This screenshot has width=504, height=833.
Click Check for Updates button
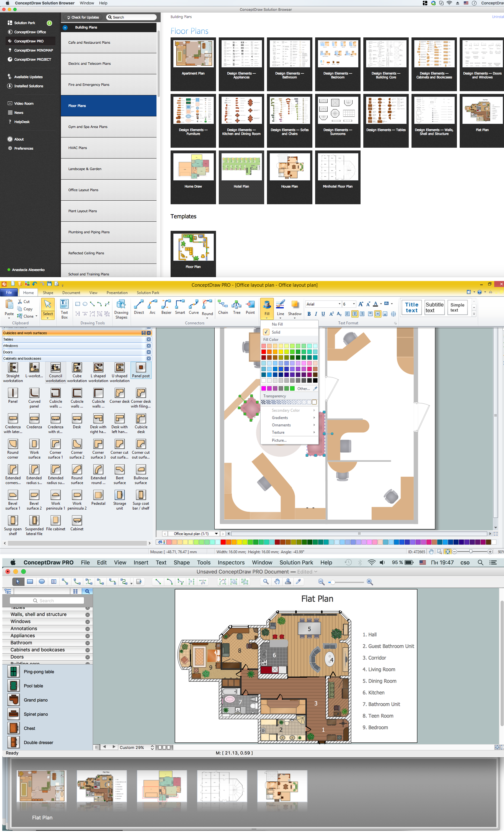[83, 17]
